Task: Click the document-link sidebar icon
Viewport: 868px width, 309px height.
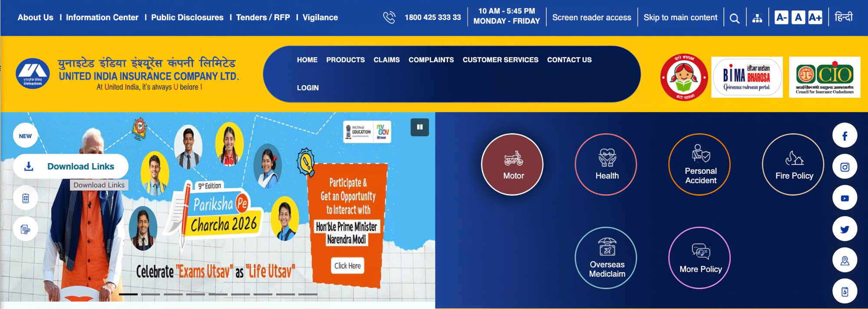Action: (x=26, y=229)
